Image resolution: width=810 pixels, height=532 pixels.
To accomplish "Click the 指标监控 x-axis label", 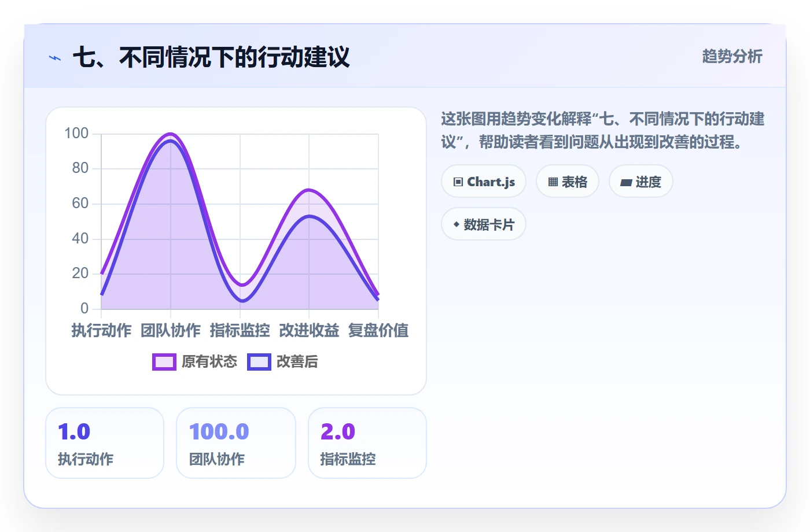I will (240, 330).
